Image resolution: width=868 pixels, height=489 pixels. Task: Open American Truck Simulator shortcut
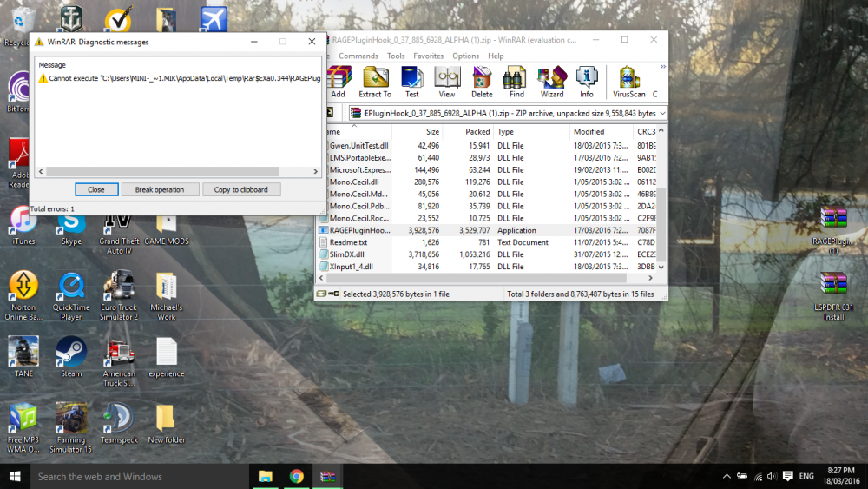coord(118,362)
